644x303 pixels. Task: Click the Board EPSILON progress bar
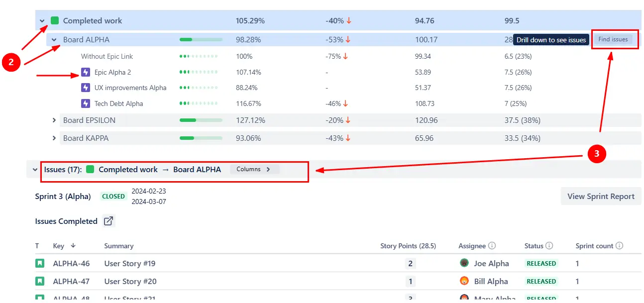point(201,120)
